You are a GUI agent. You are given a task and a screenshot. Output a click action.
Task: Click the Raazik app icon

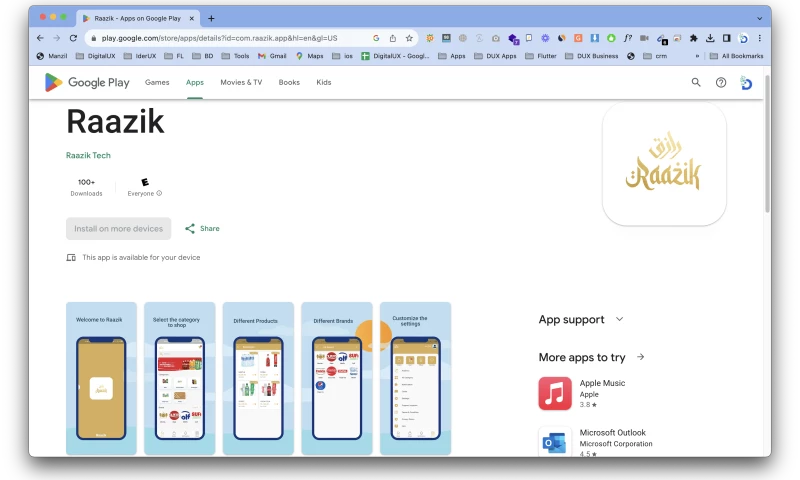coord(664,163)
